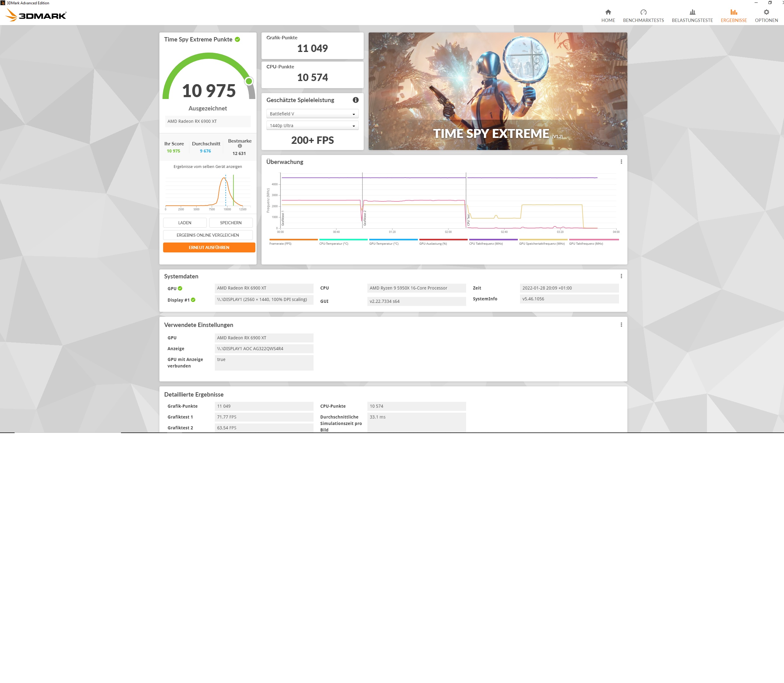Image resolution: width=784 pixels, height=683 pixels.
Task: Click 'Ergebnisse vom selben Gerät anzeigen' link
Action: point(208,166)
